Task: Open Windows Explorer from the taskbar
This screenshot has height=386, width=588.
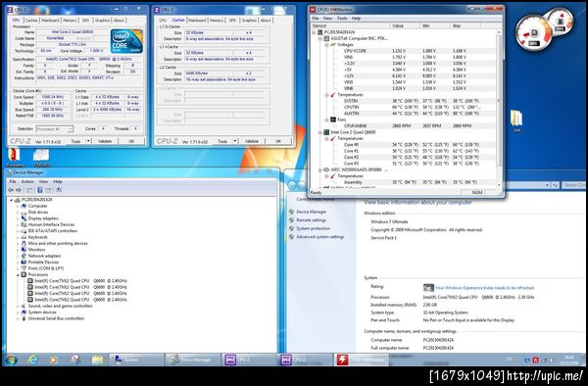Action: coord(97,360)
